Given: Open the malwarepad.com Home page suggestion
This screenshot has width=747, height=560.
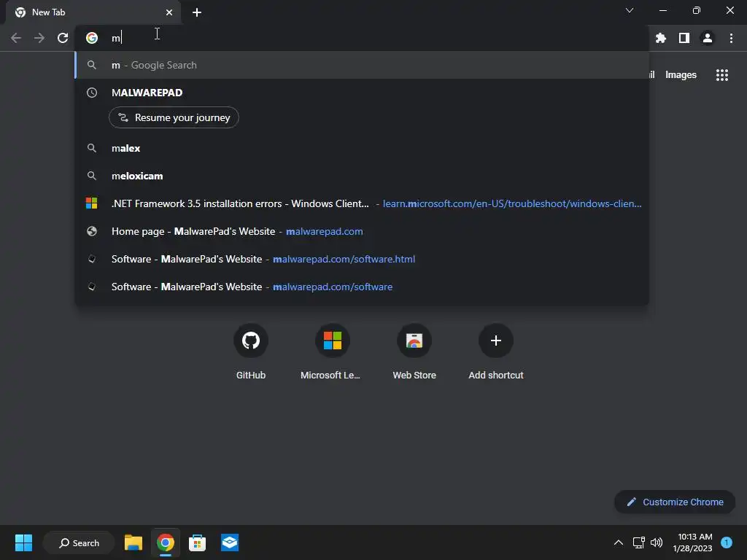Looking at the screenshot, I should (x=362, y=231).
